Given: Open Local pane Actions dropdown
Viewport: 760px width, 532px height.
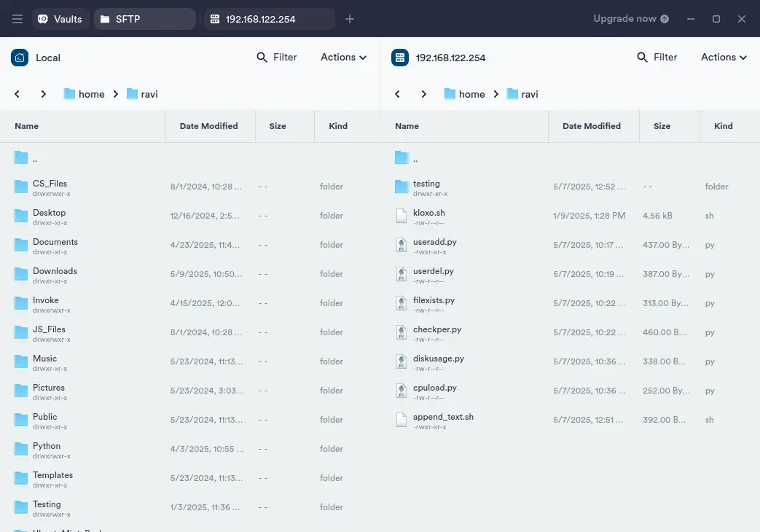Looking at the screenshot, I should 343,58.
